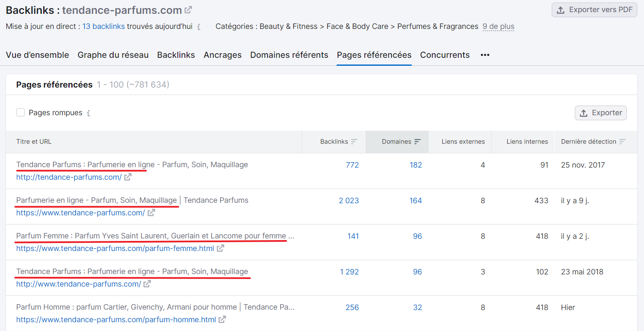Click sort icon in Backlinks column header
The image size is (644, 331).
[354, 142]
